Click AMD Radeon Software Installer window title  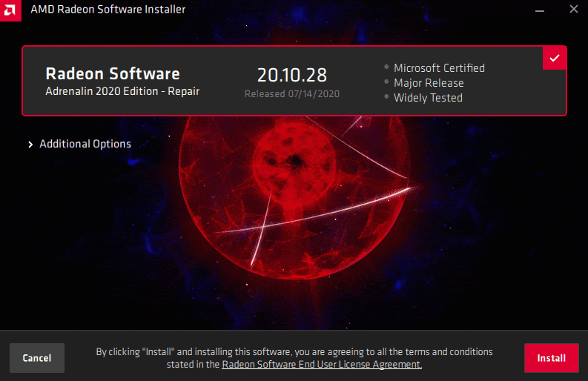pyautogui.click(x=108, y=10)
